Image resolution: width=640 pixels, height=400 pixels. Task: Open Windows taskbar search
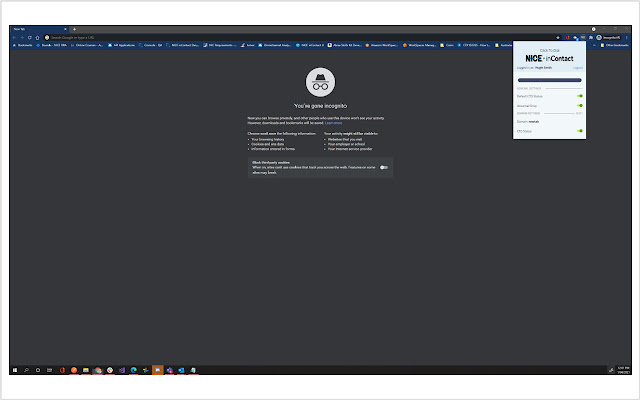pos(27,370)
